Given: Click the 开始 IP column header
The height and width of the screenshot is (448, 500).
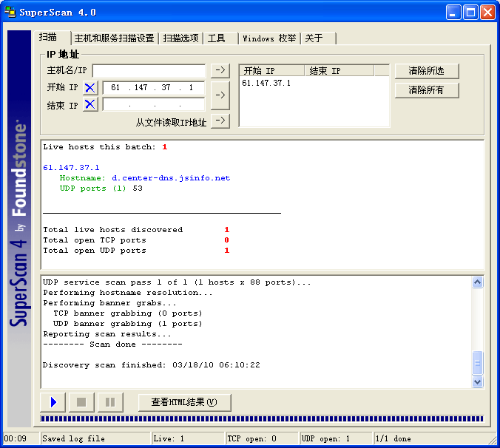Looking at the screenshot, I should click(271, 71).
